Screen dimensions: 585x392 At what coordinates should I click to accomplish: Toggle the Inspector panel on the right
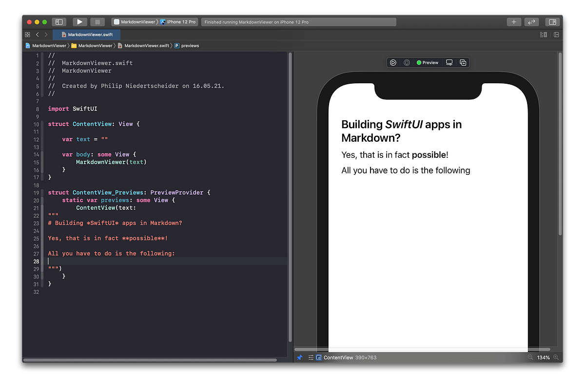coord(552,21)
